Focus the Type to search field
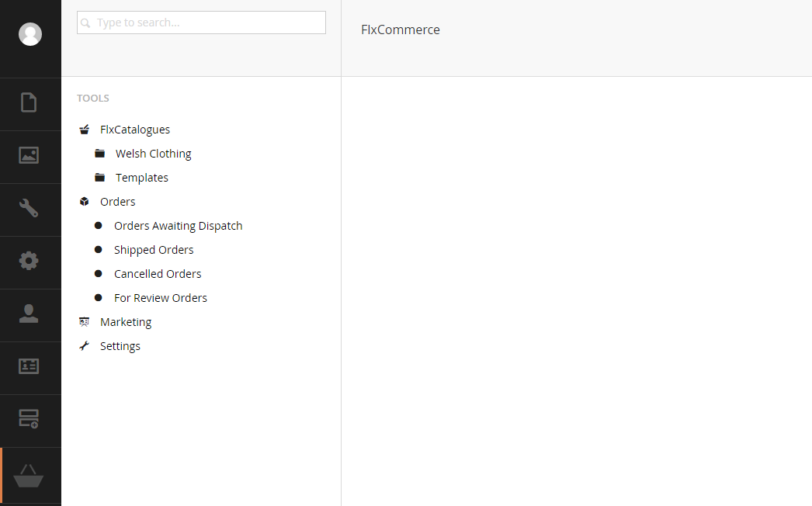The height and width of the screenshot is (506, 812). (201, 23)
